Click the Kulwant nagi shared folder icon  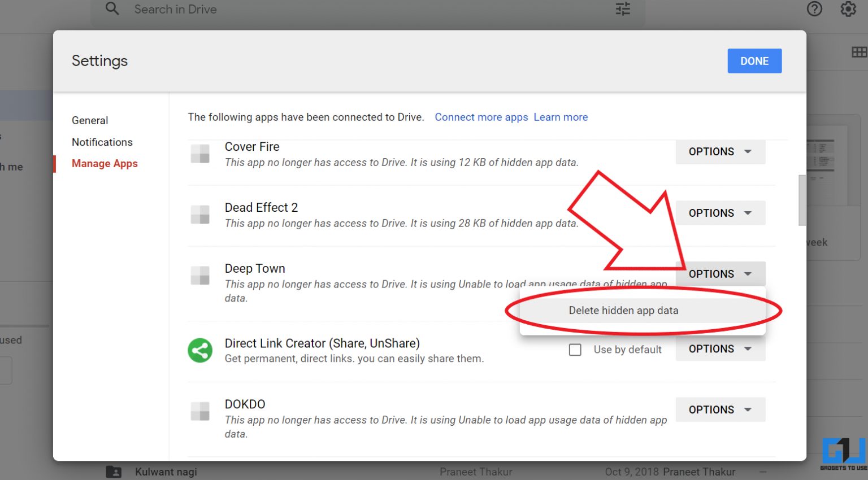(x=114, y=472)
